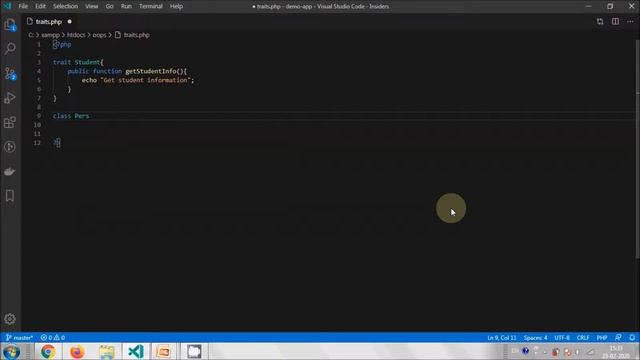Click the 'Get student information' string
640x360 pixels.
coord(146,80)
